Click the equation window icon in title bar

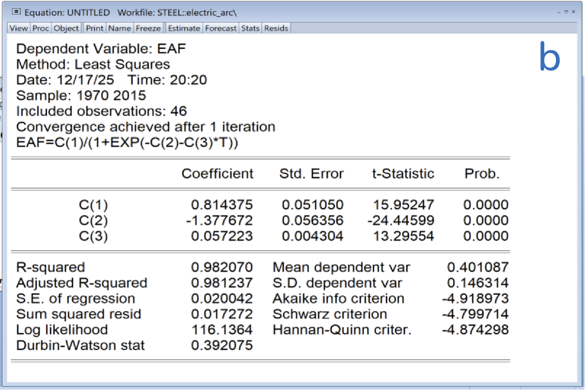pyautogui.click(x=16, y=12)
